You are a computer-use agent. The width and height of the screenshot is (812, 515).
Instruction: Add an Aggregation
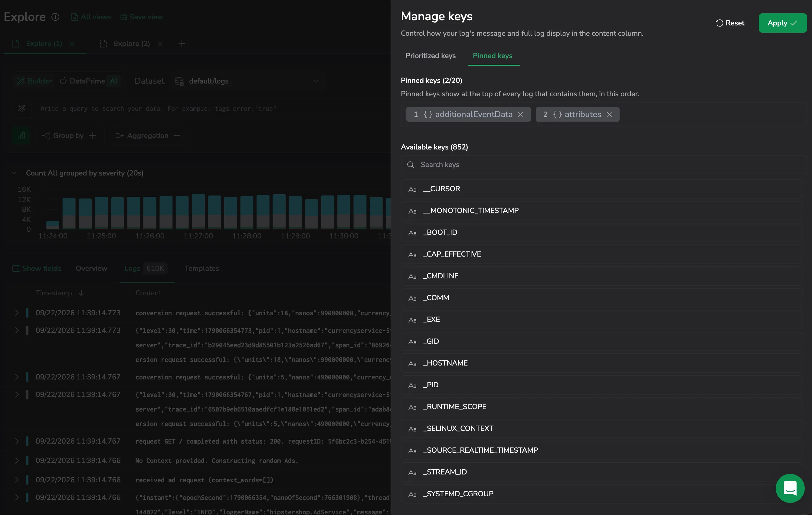coord(148,136)
